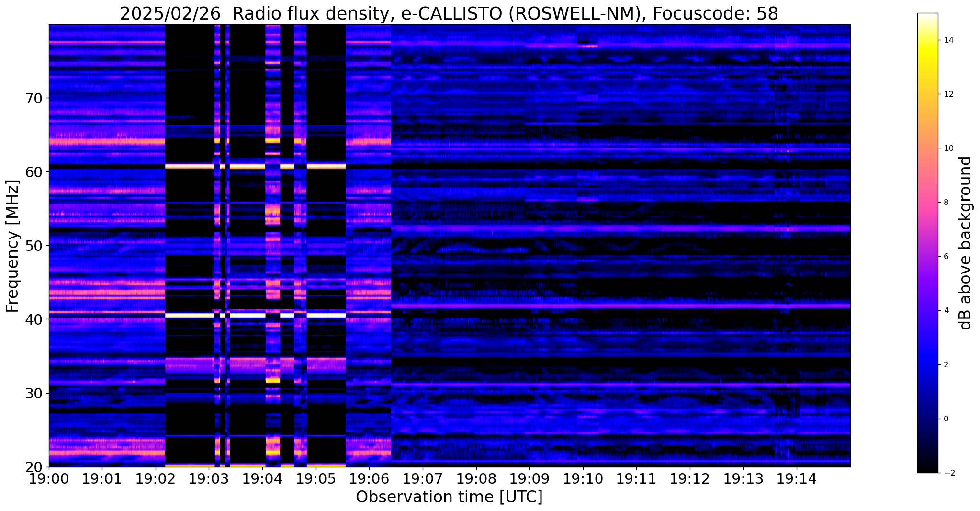Click the 50 MHz frequency tick label
980x511 pixels.
tap(33, 246)
